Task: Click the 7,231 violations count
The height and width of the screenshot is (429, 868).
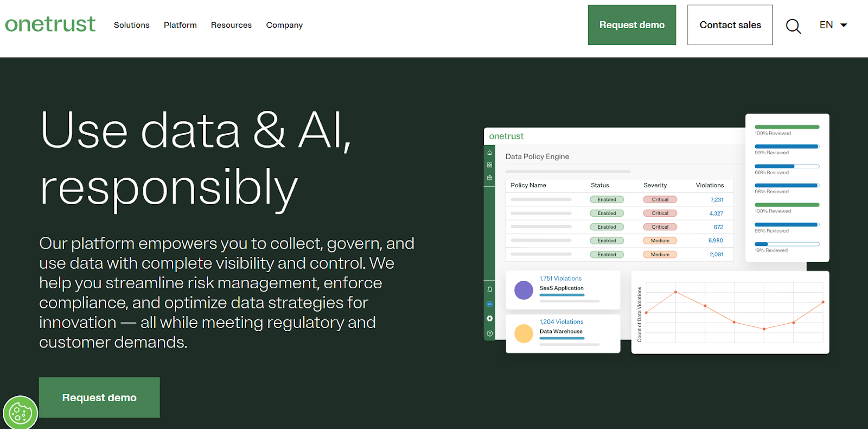Action: point(717,200)
